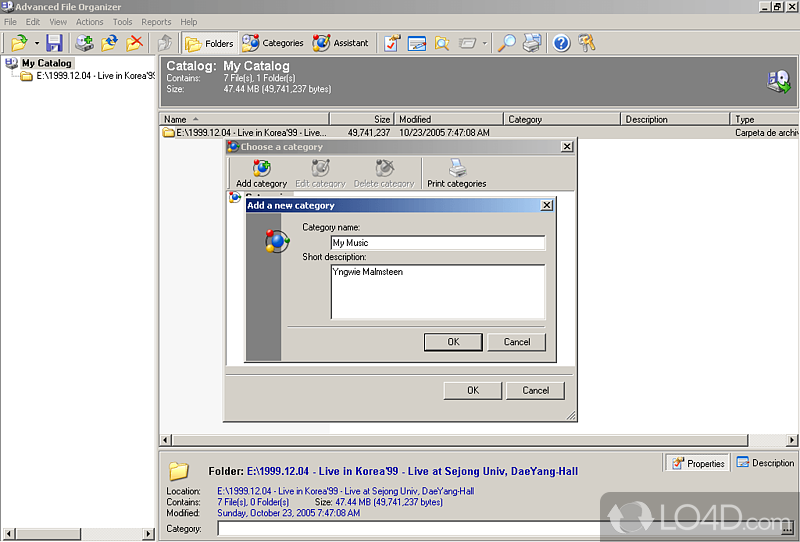Open the View menu
Viewport: 800px width, 542px height.
coord(58,22)
